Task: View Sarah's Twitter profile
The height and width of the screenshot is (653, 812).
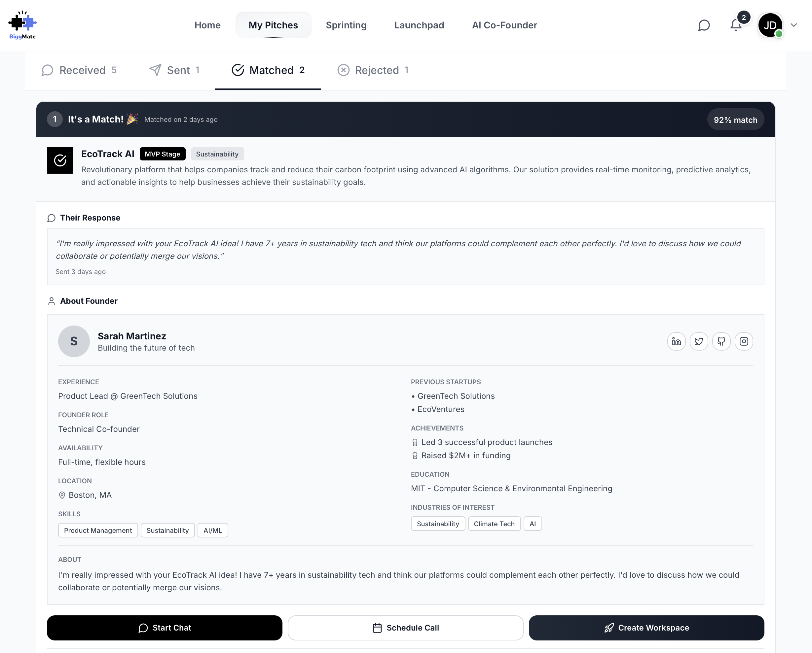Action: point(699,341)
